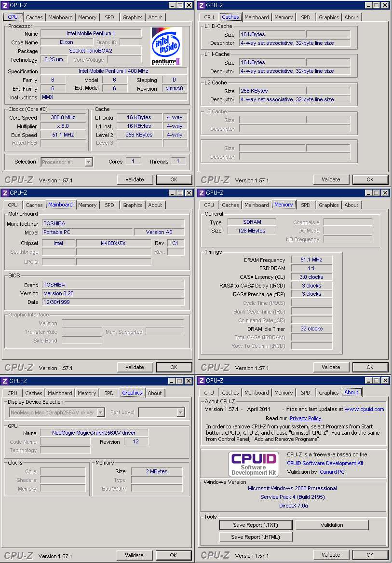This screenshot has width=392, height=563.
Task: Click the i440BX/ZX chipset field
Action: (x=113, y=243)
